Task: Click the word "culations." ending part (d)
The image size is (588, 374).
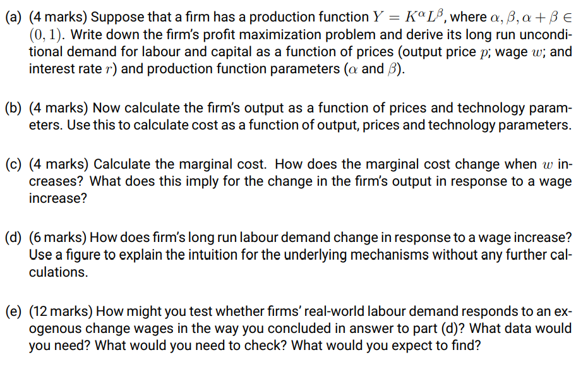Action: click(x=59, y=272)
